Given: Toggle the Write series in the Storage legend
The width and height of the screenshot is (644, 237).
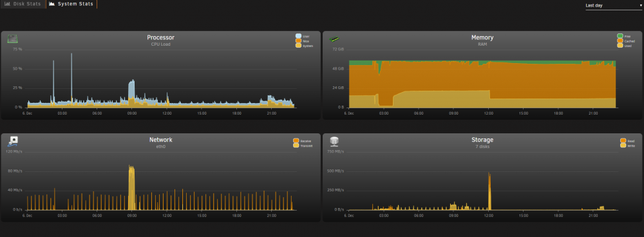Looking at the screenshot, I should 627,146.
